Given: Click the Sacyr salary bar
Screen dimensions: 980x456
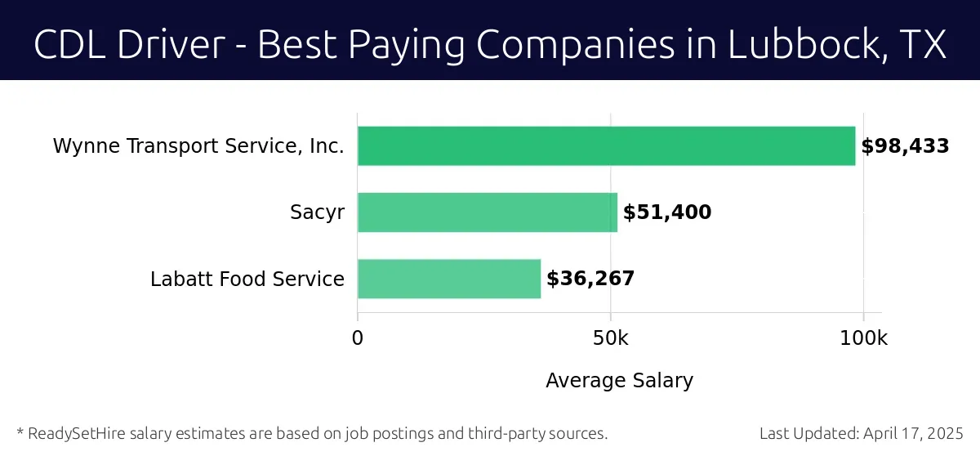Looking at the screenshot, I should (488, 212).
